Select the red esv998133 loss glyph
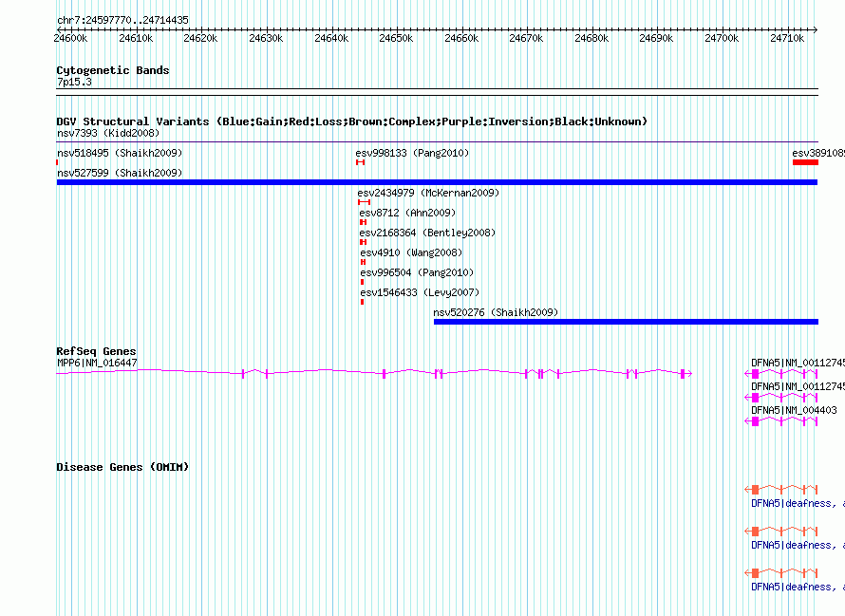 361,162
